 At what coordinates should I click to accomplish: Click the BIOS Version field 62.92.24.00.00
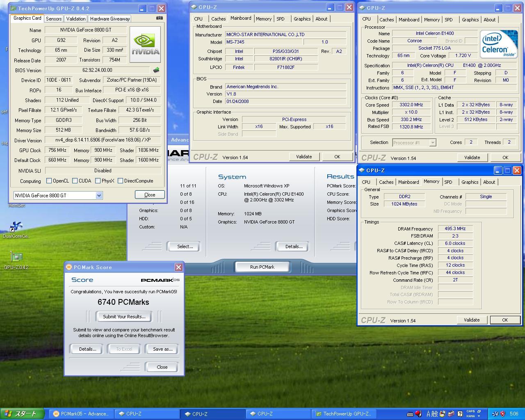pos(97,71)
